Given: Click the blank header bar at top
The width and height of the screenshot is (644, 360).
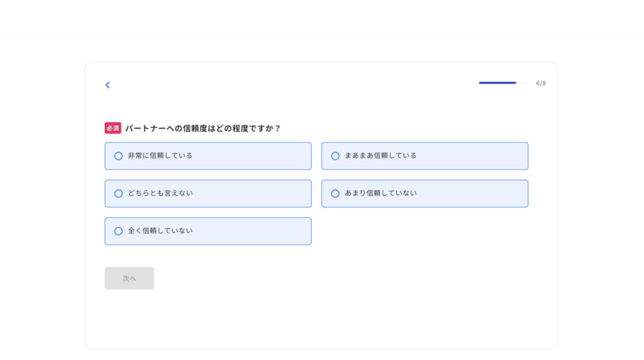Looking at the screenshot, I should click(x=322, y=19).
